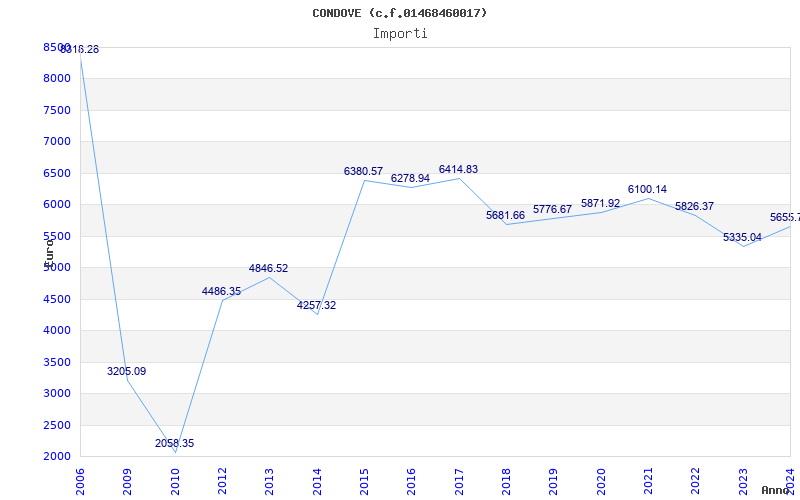Click the x-axis year 2020
The width and height of the screenshot is (800, 500).
click(601, 482)
